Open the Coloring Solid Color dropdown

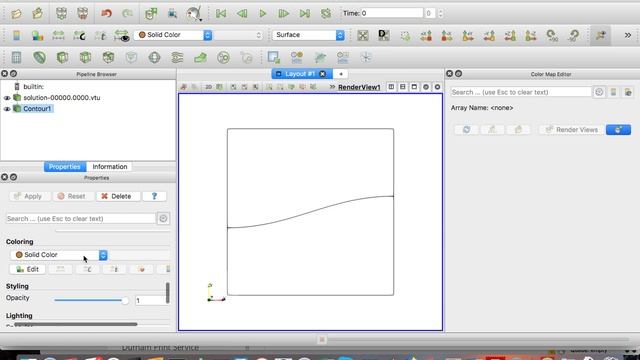pyautogui.click(x=59, y=255)
